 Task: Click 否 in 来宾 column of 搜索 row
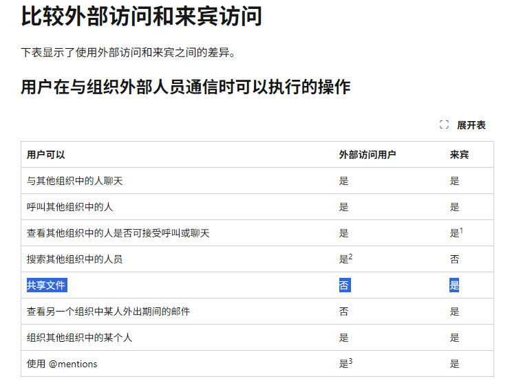(x=454, y=259)
